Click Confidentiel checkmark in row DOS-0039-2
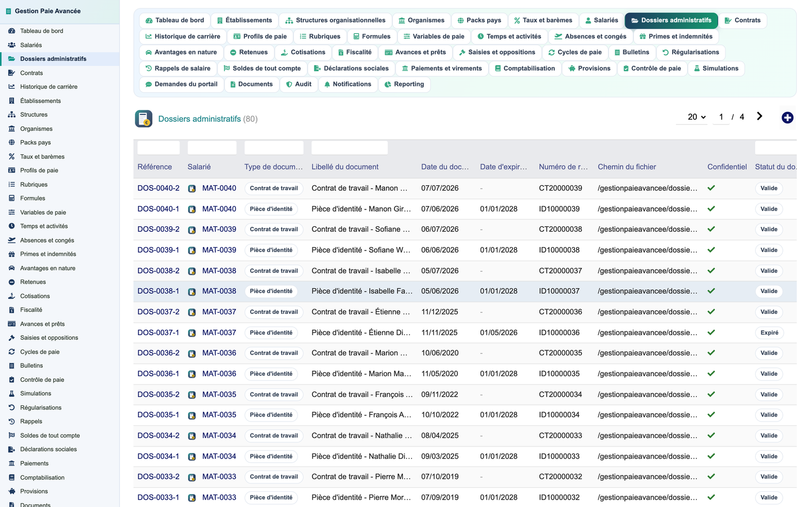This screenshot has height=507, width=812. click(711, 229)
